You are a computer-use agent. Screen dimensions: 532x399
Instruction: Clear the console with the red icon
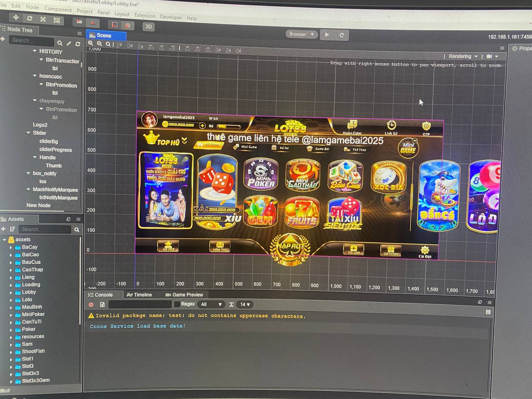91,305
